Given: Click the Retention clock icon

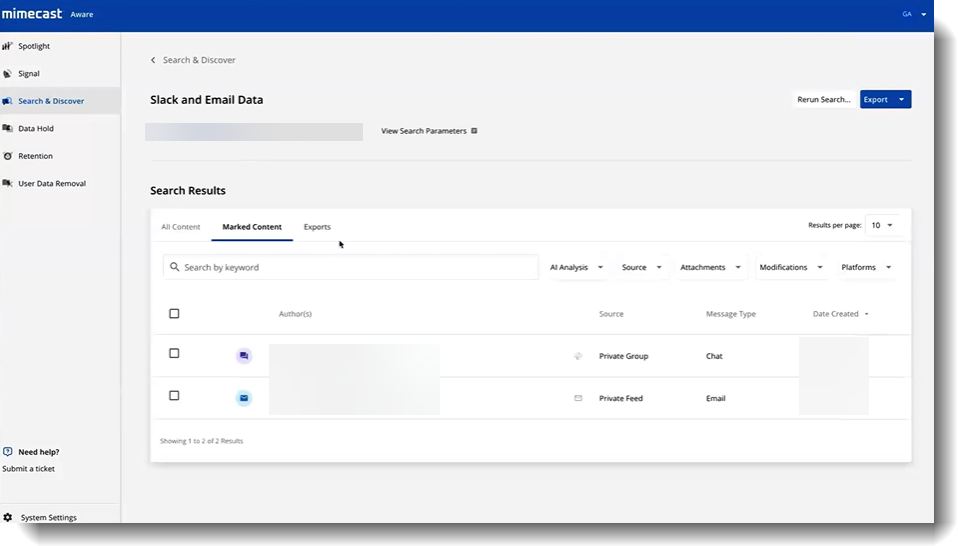Looking at the screenshot, I should tap(8, 156).
